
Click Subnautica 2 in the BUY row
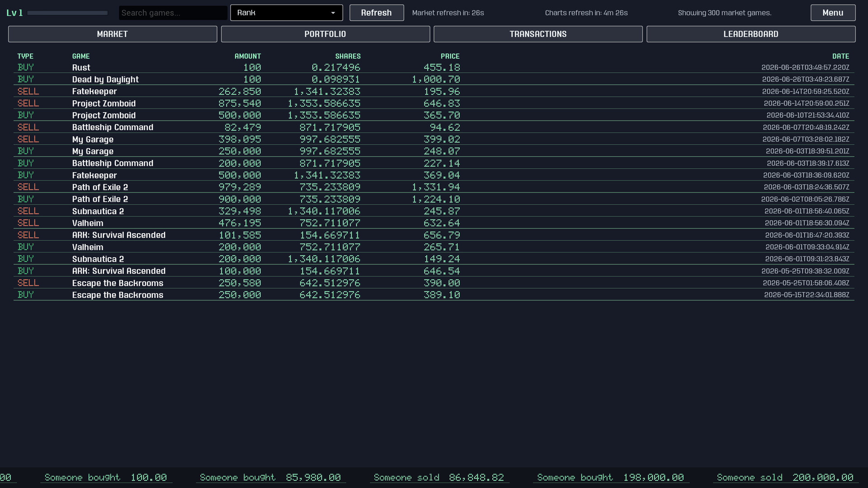click(x=98, y=259)
